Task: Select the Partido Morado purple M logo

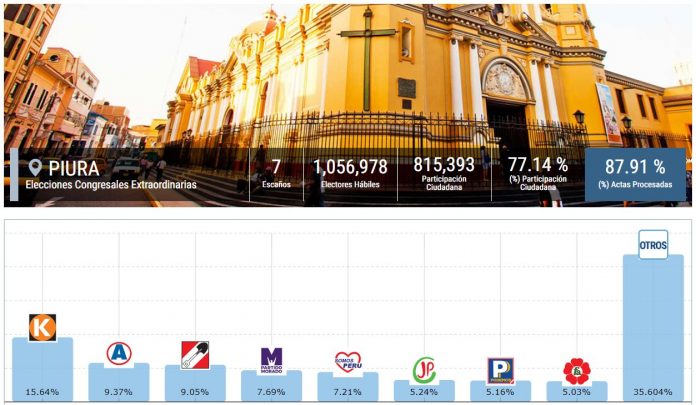Action: tap(271, 358)
